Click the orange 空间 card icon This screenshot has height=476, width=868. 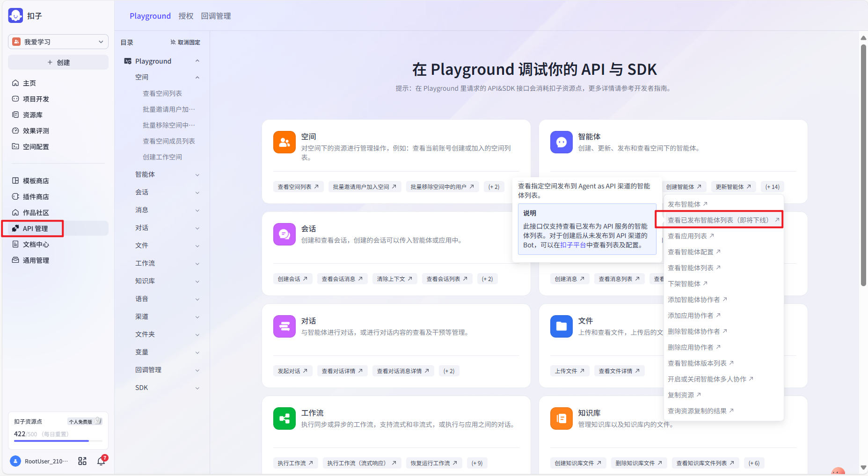coord(284,142)
